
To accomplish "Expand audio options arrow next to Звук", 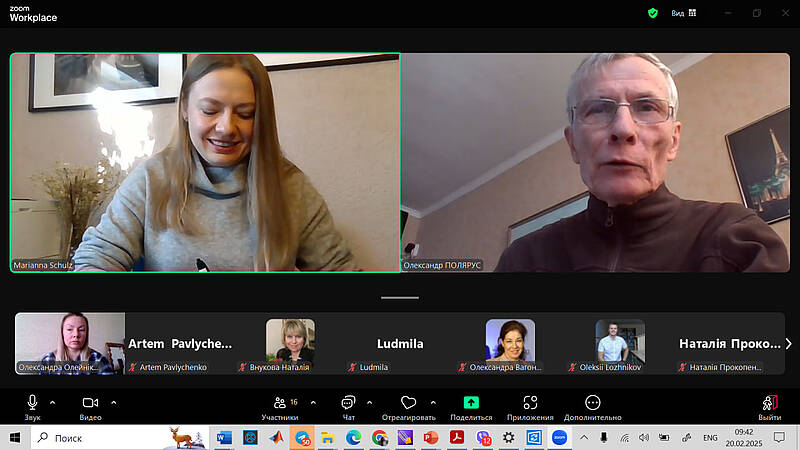I will coord(53,402).
